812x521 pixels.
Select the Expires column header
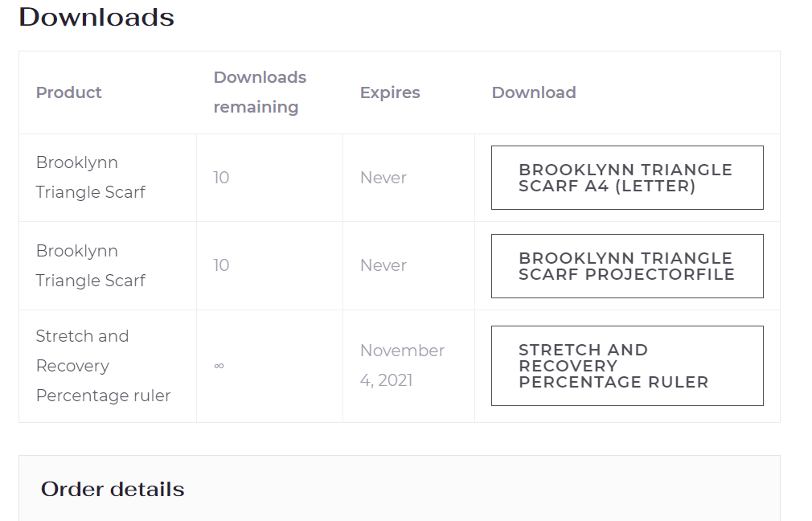coord(390,92)
